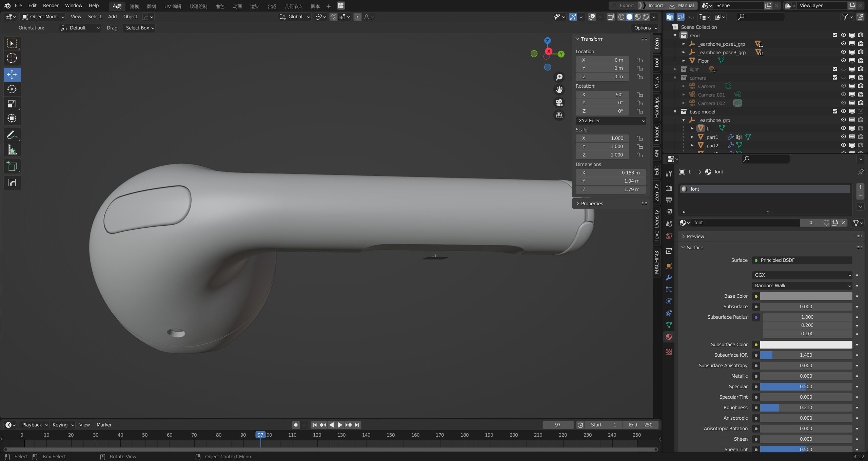Hide the Floor object in outliner
The width and height of the screenshot is (868, 461).
(843, 61)
